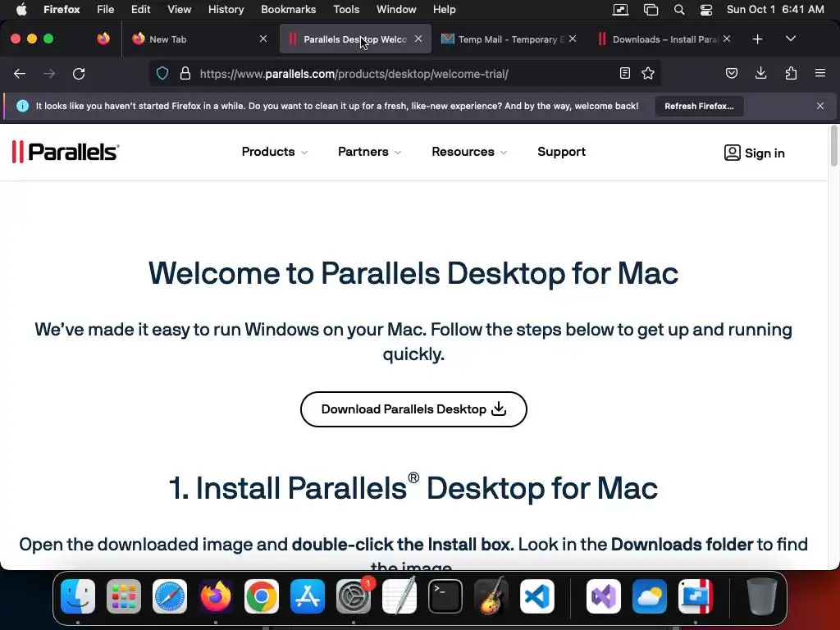The image size is (840, 630).
Task: Bookmark this page with the star icon
Action: (648, 73)
